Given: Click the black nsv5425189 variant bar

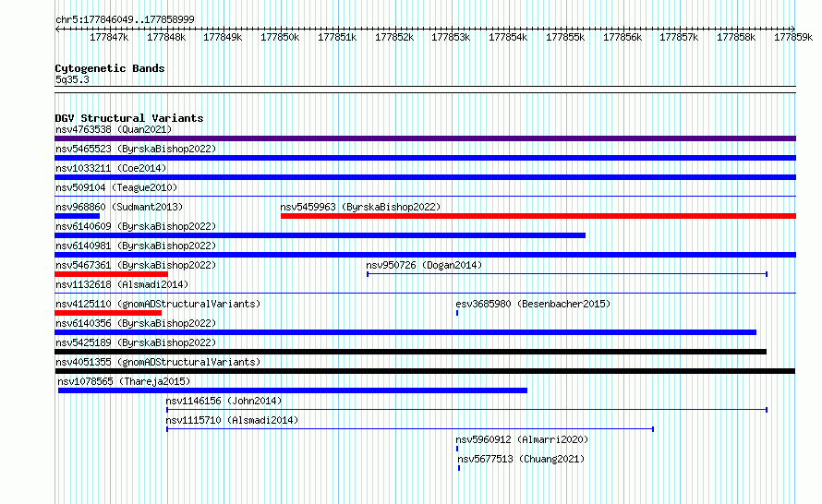Looking at the screenshot, I should 410,352.
